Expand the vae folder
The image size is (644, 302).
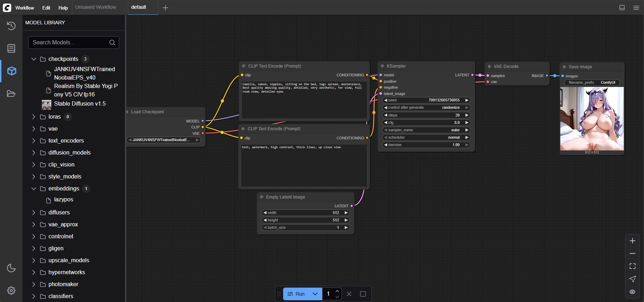pos(34,128)
